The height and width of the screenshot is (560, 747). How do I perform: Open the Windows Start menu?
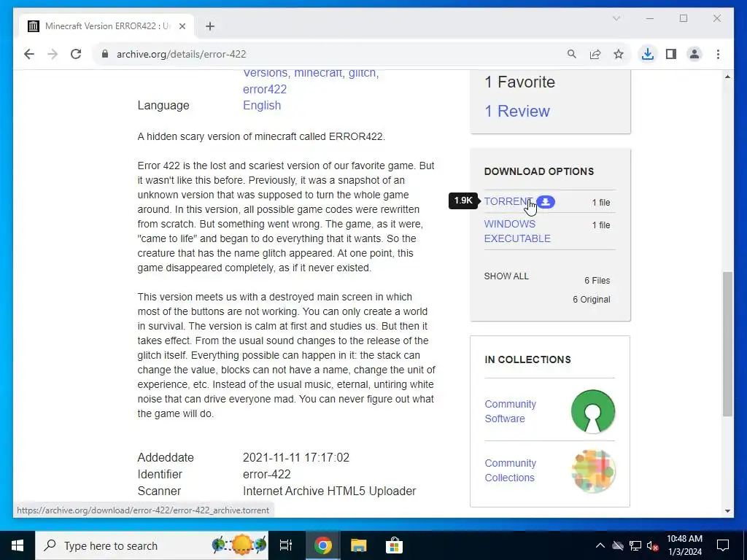(18, 545)
